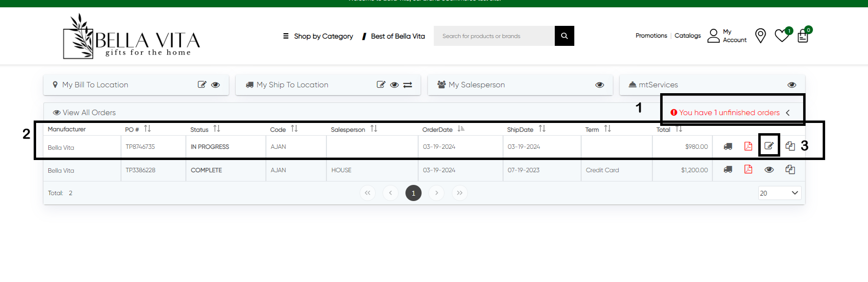Viewport: 868px width, 282px height.
Task: Click the Manufacturer column header
Action: tap(67, 129)
